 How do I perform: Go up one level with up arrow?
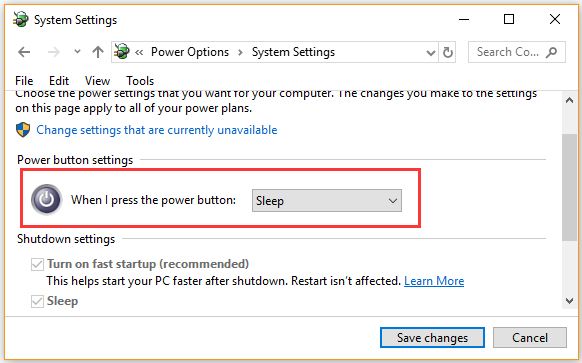pyautogui.click(x=98, y=52)
